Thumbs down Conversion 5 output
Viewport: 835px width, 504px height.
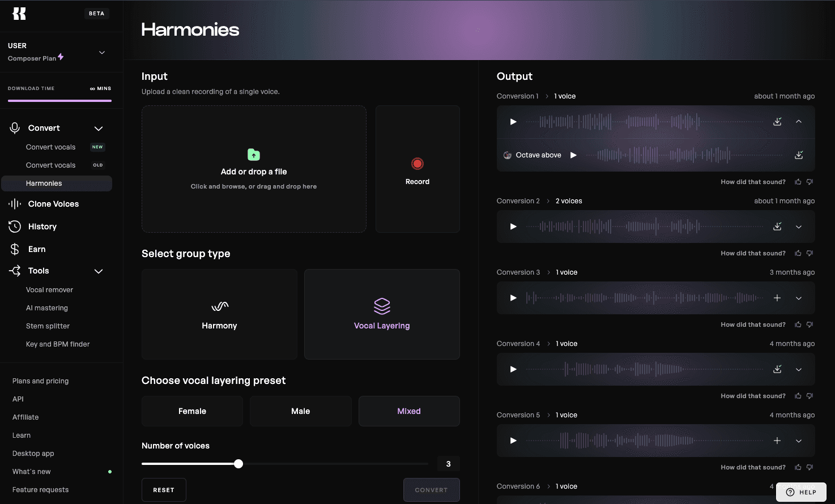(x=810, y=467)
